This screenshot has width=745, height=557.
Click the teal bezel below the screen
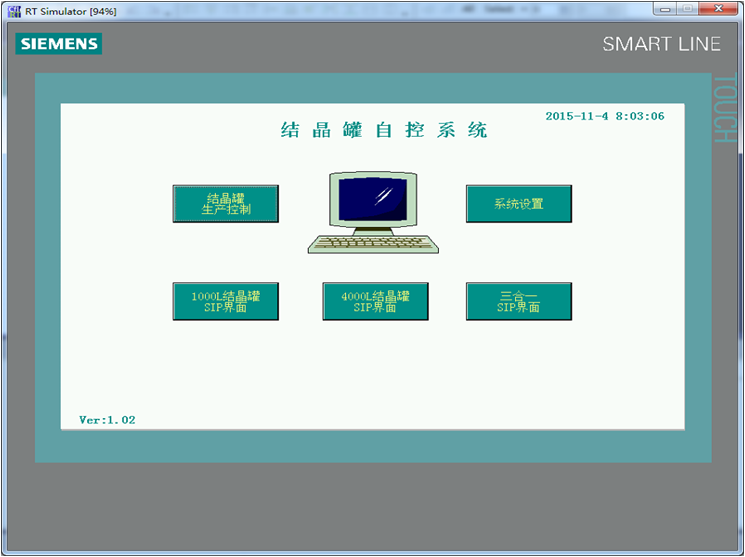pyautogui.click(x=373, y=447)
